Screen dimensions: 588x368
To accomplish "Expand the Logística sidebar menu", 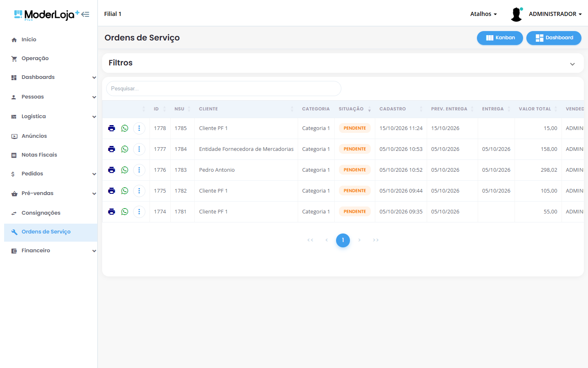I will point(51,117).
